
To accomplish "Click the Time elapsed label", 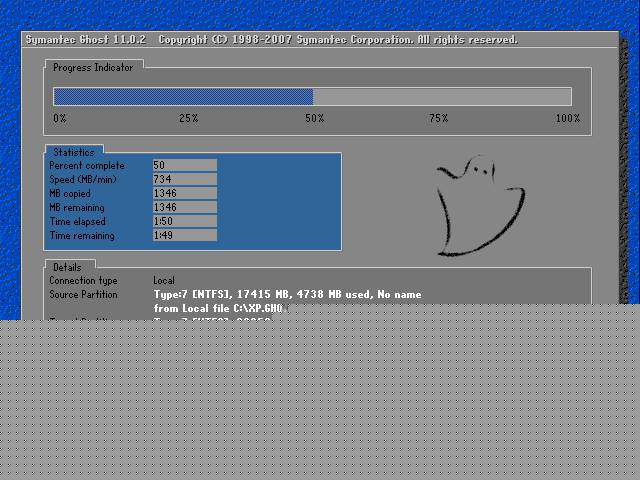I will 78,222.
